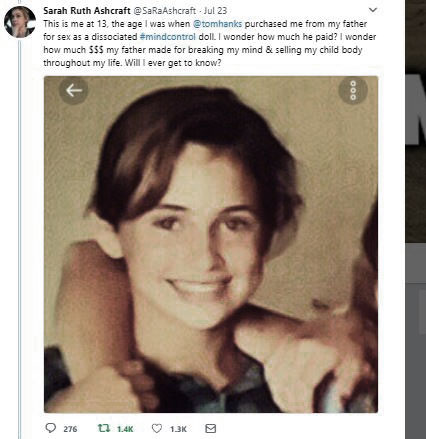This screenshot has height=439, width=426.
Task: Click the 276 reply count
Action: [x=70, y=429]
